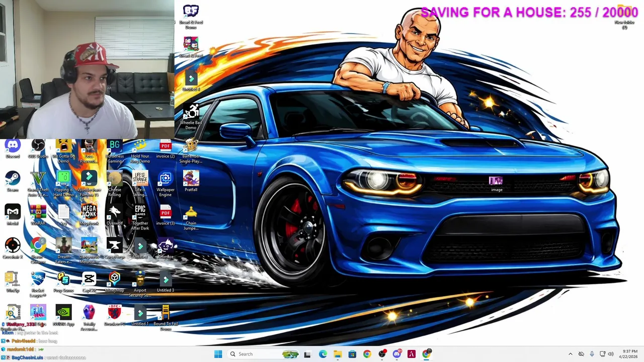Open the Medal desktop shortcut
The image size is (644, 362).
(13, 216)
